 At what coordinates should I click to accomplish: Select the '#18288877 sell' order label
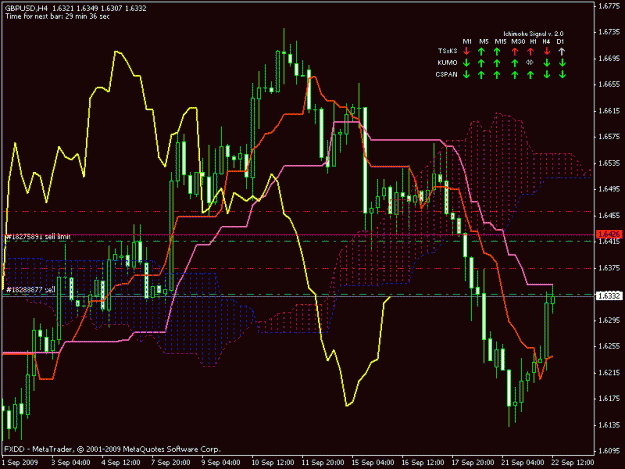click(31, 290)
